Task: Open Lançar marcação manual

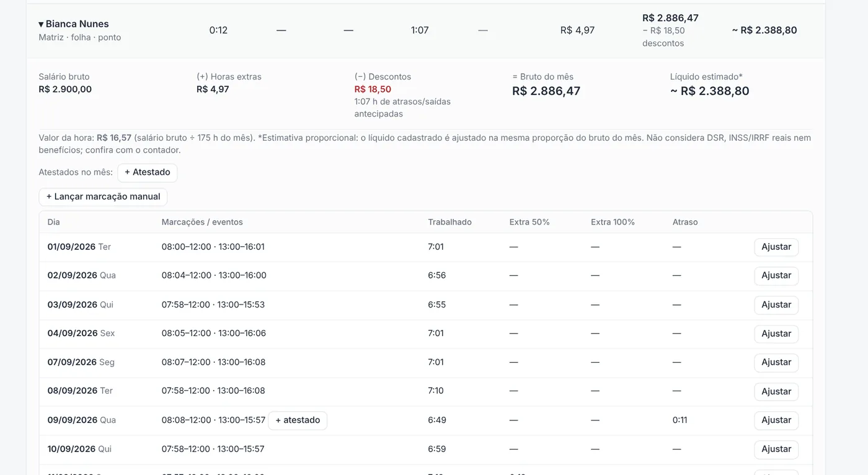Action: [x=103, y=197]
